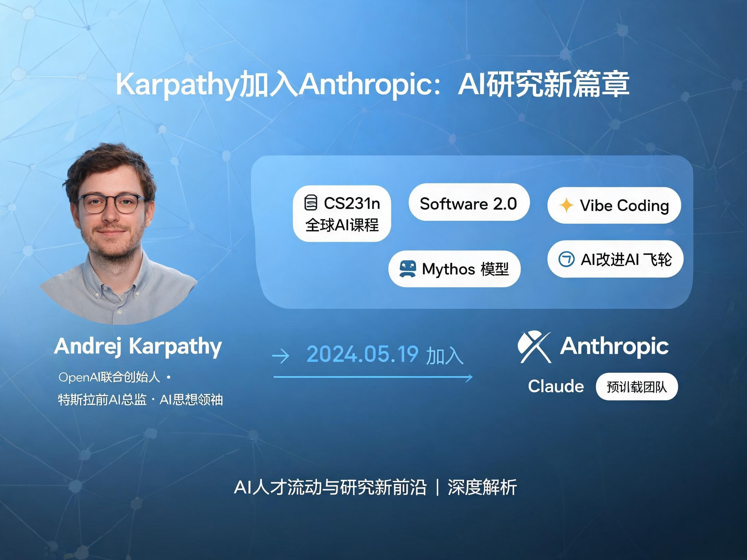The image size is (747, 560).
Task: Click the database icon beside CS231n
Action: [311, 203]
